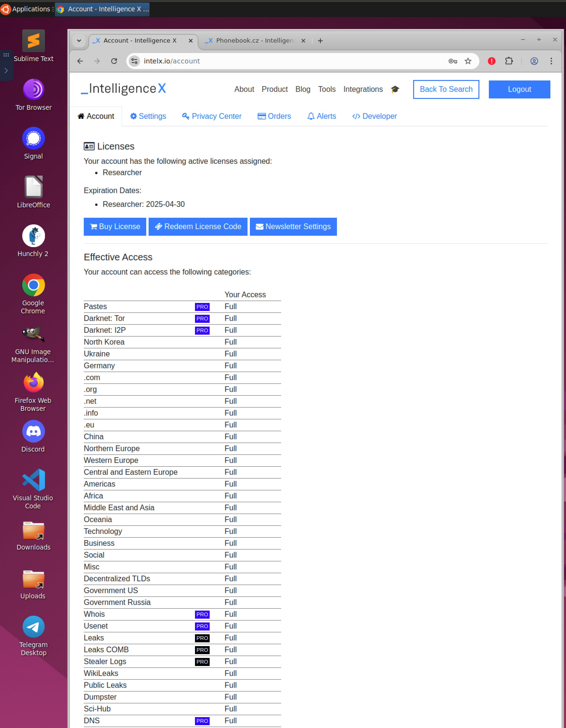This screenshot has height=728, width=566.
Task: Open the Privacy Center tab
Action: 212,116
